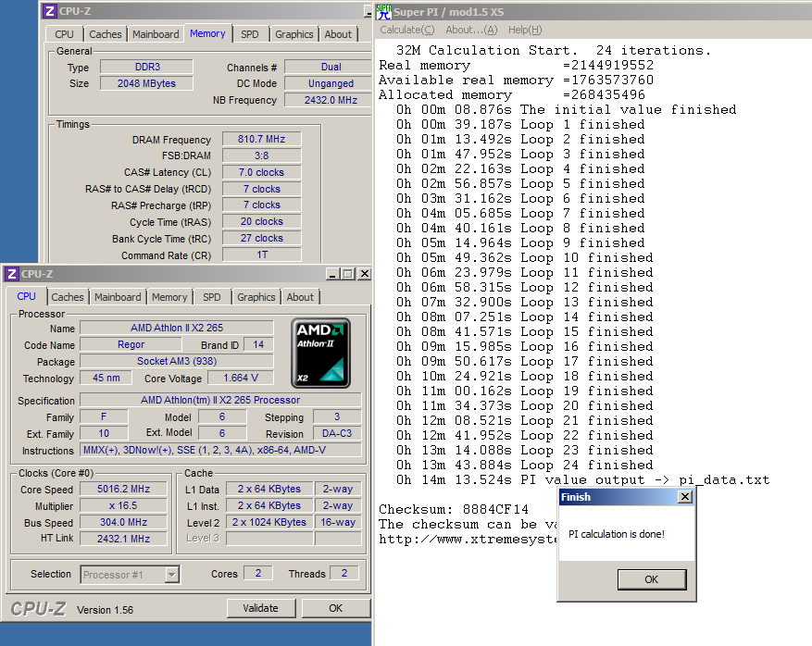Screen dimensions: 812x646
Task: Click the processor Name field AMD Athlon II X2 265
Action: [177, 328]
